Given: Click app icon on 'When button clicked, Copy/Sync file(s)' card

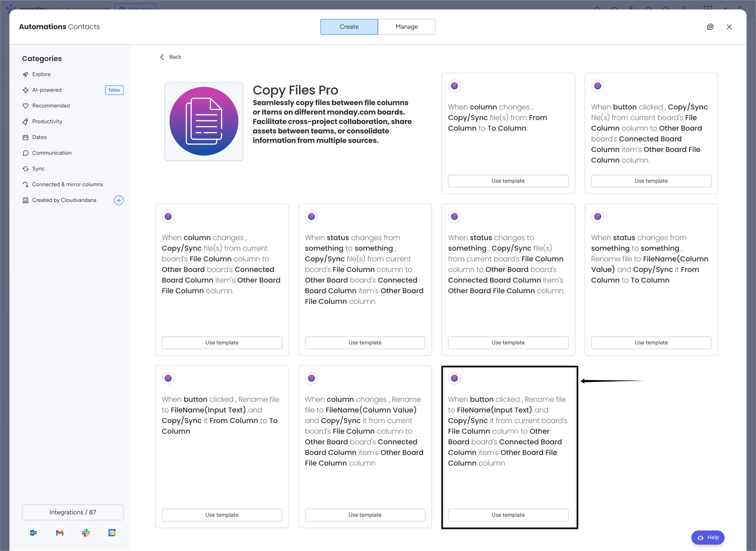Looking at the screenshot, I should pyautogui.click(x=597, y=86).
